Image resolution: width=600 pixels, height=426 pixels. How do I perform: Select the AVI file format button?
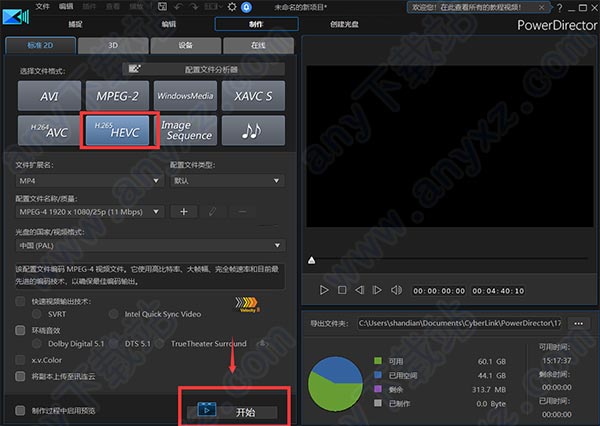pyautogui.click(x=49, y=96)
